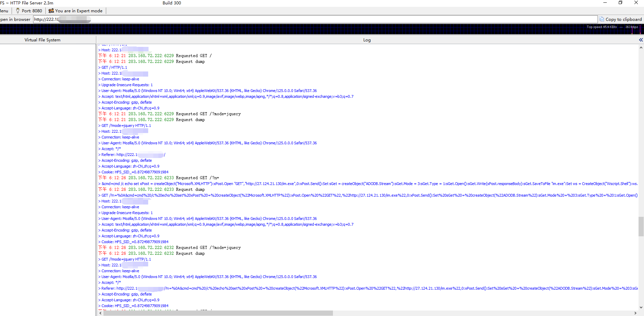
Task: Click the vertical scrollbar thumb in the log
Action: point(641,226)
